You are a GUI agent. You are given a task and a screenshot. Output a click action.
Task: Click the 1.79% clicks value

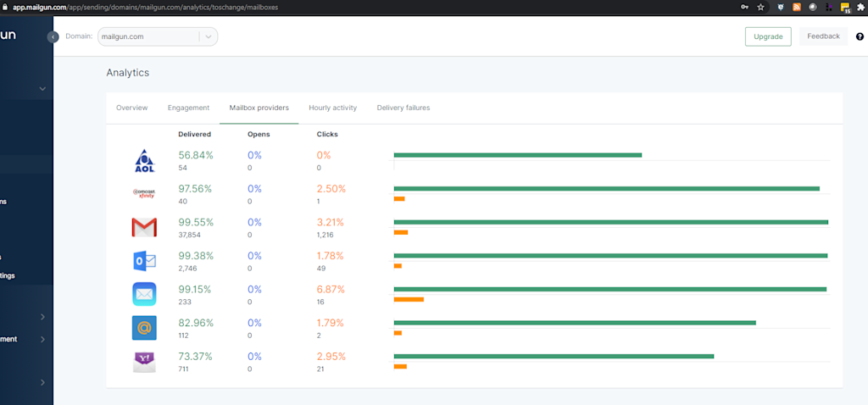click(x=331, y=323)
